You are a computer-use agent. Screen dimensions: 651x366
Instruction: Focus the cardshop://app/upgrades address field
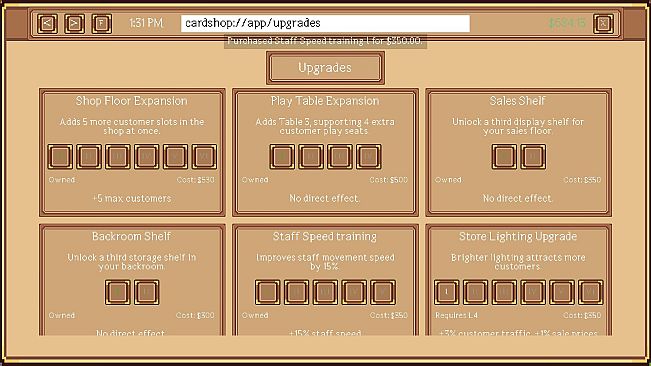(x=325, y=23)
